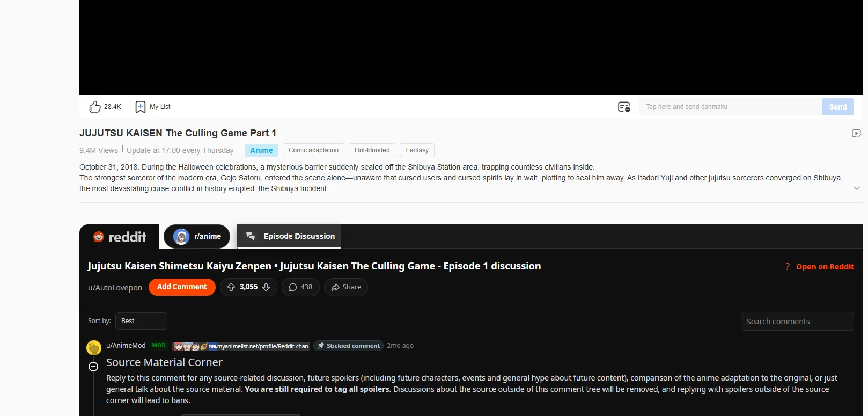Click the danmaku text input field
868x416 pixels.
click(x=730, y=107)
